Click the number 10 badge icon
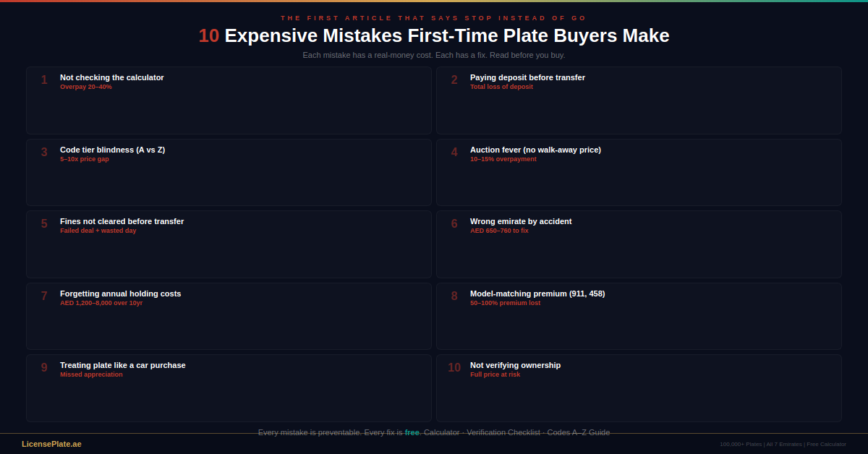Image resolution: width=868 pixels, height=454 pixels. click(x=454, y=367)
